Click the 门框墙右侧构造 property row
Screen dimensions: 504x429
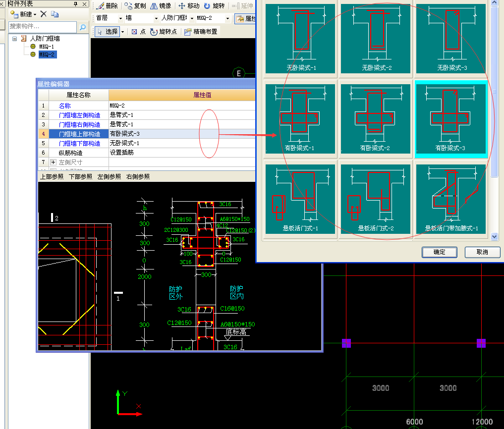(x=147, y=124)
